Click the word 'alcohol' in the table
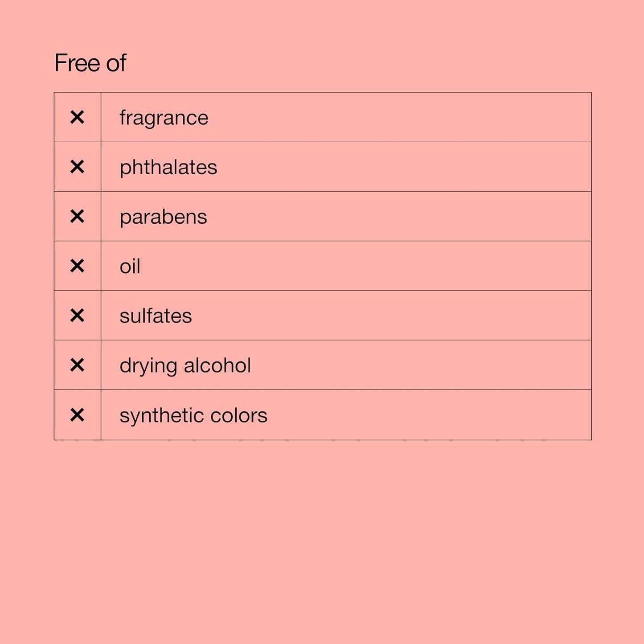Screen dimensions: 644x644 pos(217,365)
